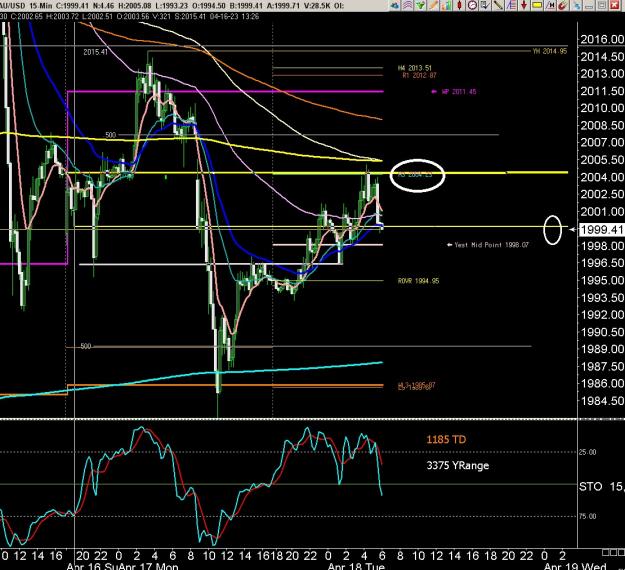Click the colored bar chart icon
The height and width of the screenshot is (570, 625).
point(446,6)
